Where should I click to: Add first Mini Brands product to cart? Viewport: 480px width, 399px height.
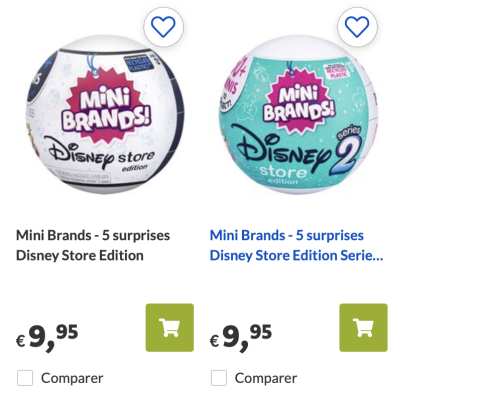click(170, 327)
